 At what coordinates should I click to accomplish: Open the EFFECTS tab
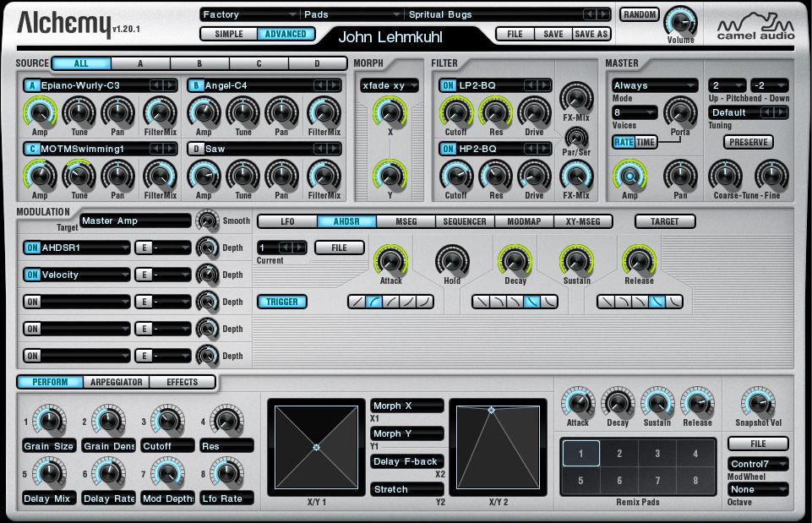[x=183, y=382]
